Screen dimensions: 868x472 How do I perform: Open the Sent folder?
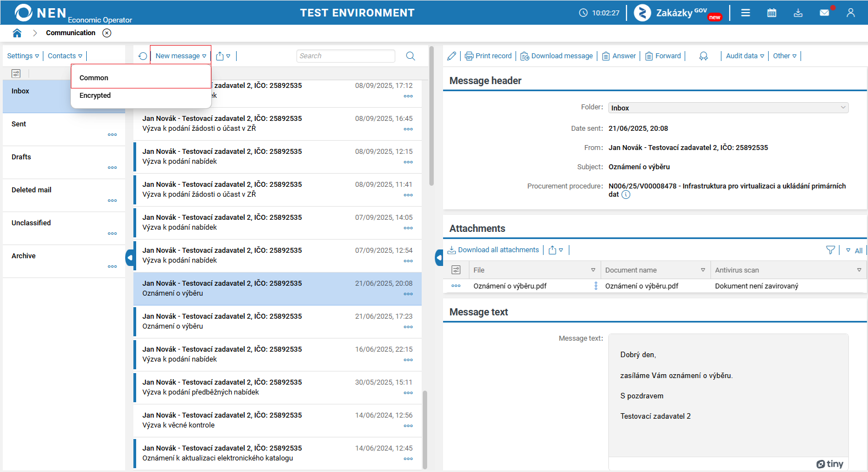tap(64, 129)
